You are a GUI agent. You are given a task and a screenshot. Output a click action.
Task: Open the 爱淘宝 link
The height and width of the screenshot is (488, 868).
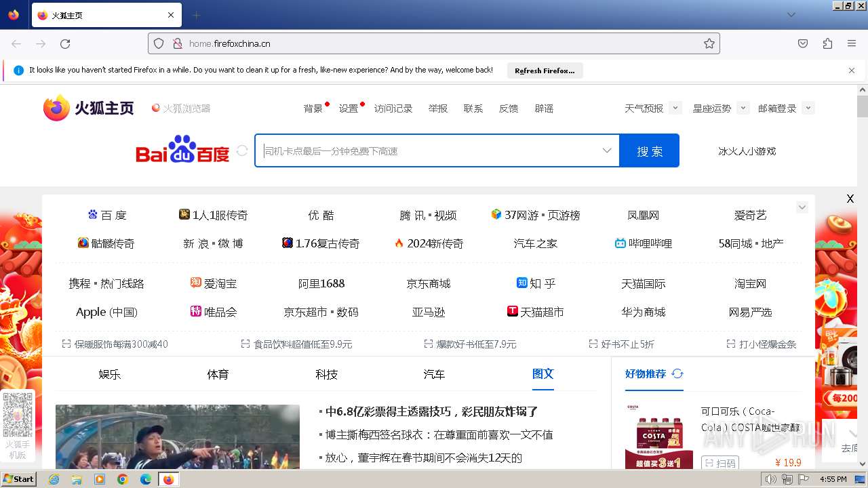214,283
